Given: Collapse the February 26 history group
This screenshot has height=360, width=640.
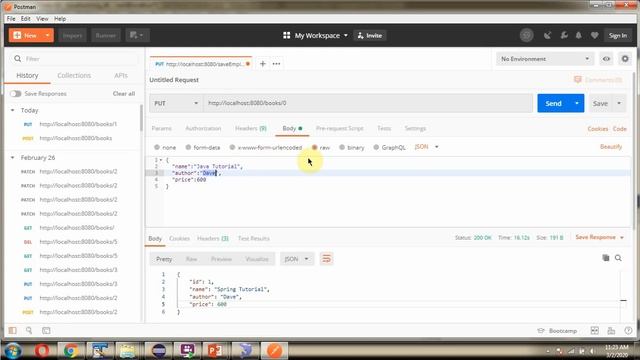Looking at the screenshot, I should tap(13, 158).
